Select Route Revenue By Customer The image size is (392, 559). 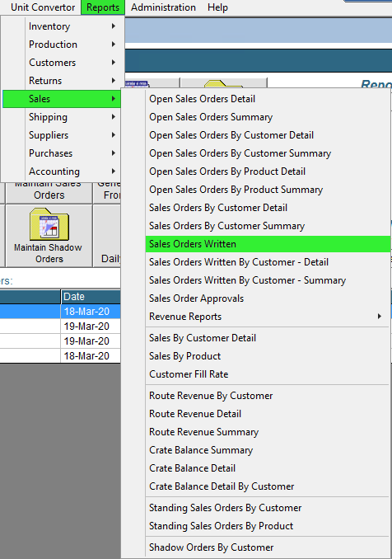268,396
